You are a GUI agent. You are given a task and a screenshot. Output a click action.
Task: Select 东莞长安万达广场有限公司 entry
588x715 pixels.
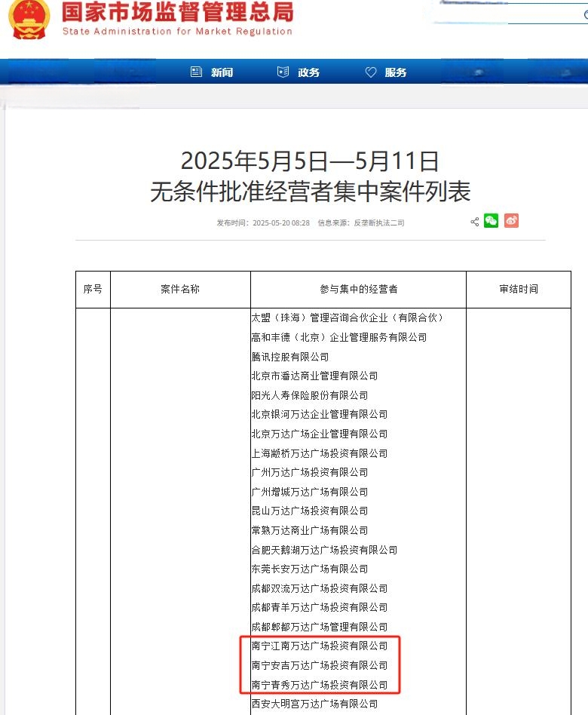310,569
